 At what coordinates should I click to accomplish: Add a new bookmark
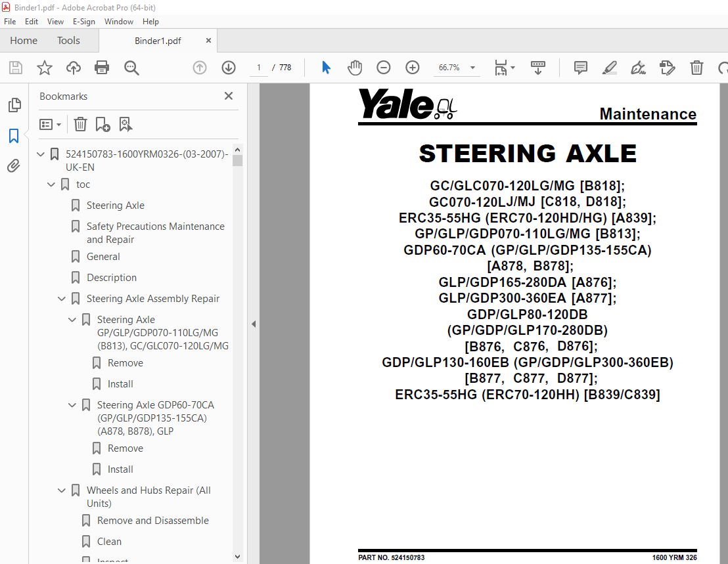(102, 124)
